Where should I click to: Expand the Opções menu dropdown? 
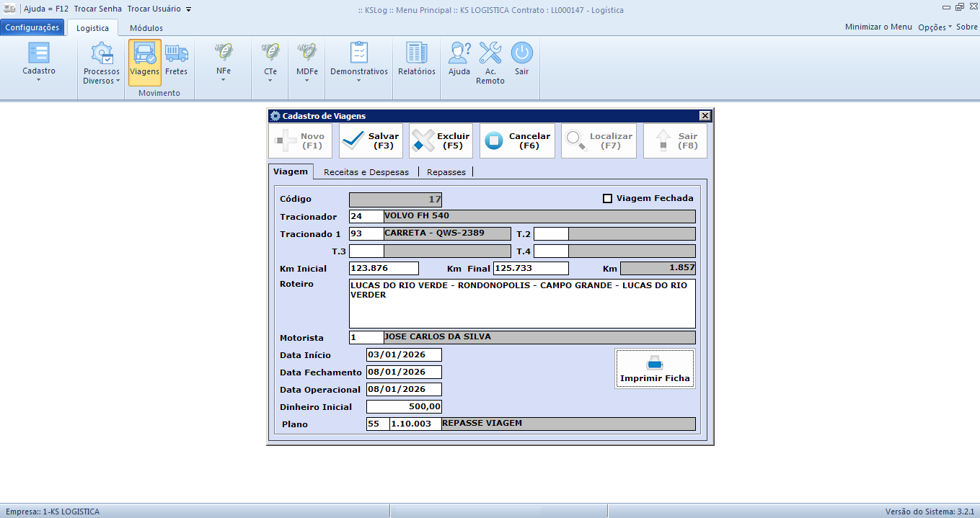[935, 27]
